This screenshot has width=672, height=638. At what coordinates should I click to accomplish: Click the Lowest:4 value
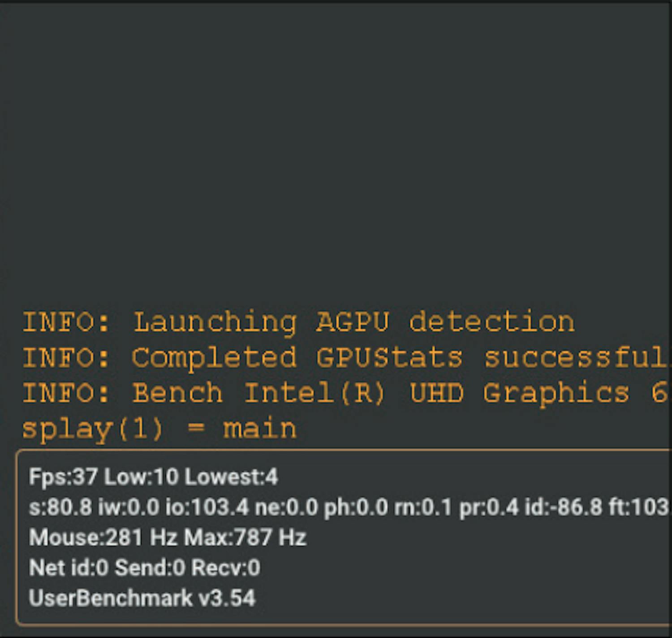point(231,477)
